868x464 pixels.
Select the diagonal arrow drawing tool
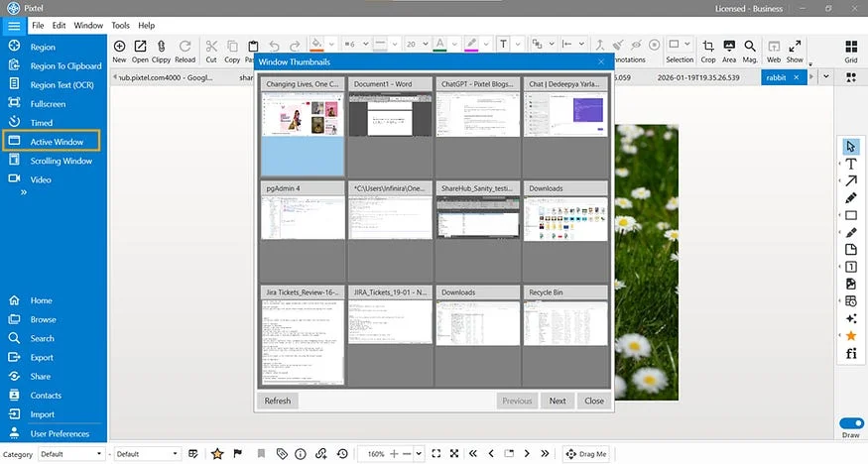(851, 180)
